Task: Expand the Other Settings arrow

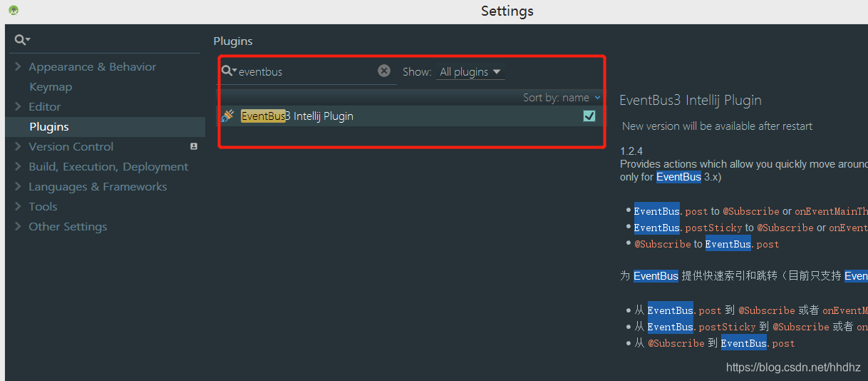Action: point(18,226)
